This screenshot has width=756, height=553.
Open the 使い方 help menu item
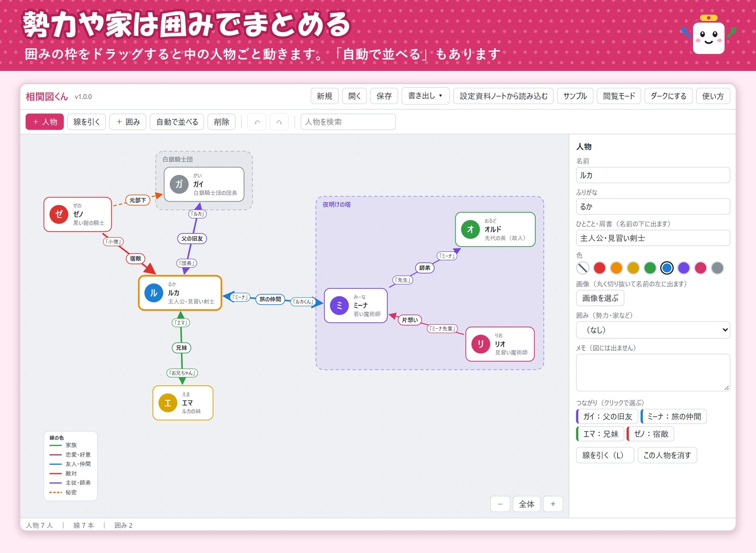coord(713,96)
